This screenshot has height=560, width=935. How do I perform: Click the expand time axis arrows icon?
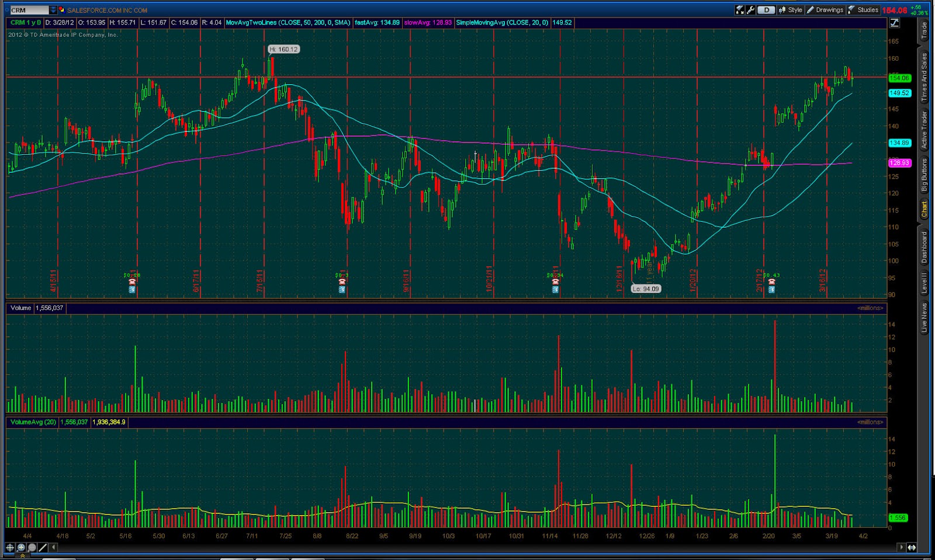911,547
